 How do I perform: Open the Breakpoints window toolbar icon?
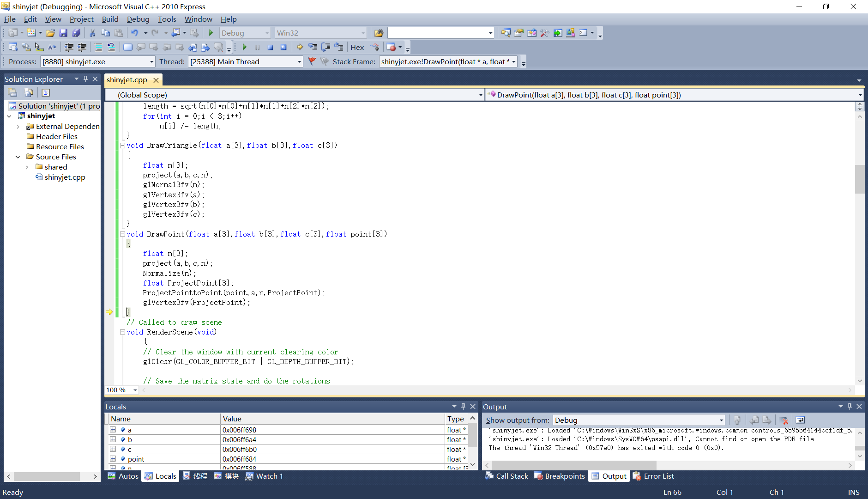click(x=391, y=47)
